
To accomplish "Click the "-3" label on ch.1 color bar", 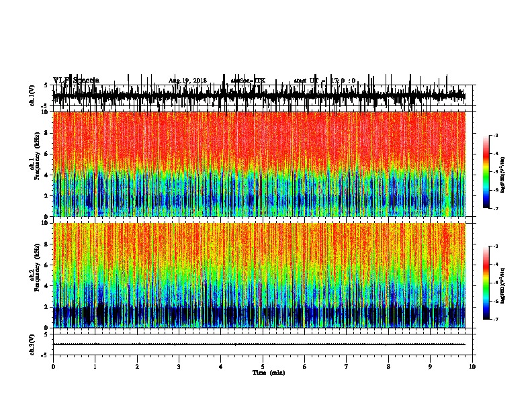I will [495, 135].
